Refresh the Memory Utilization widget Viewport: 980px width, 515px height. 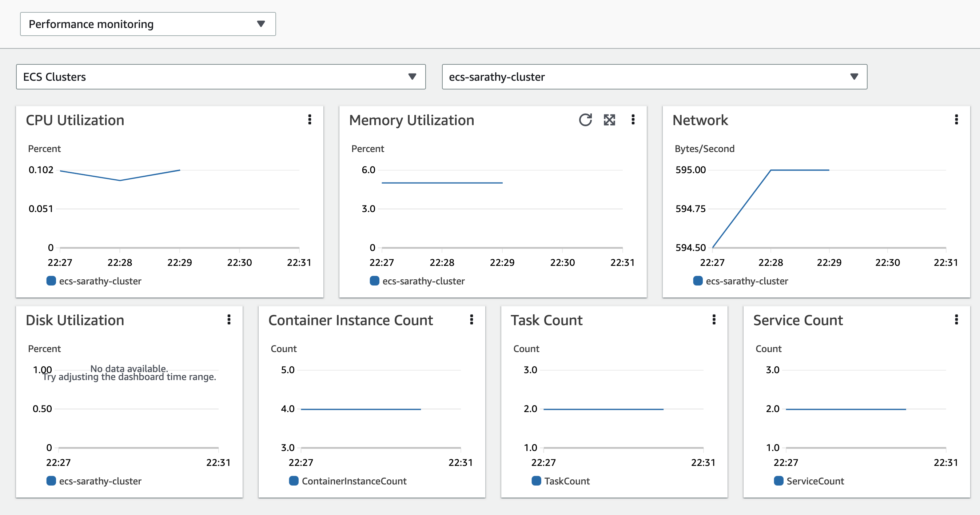(585, 120)
